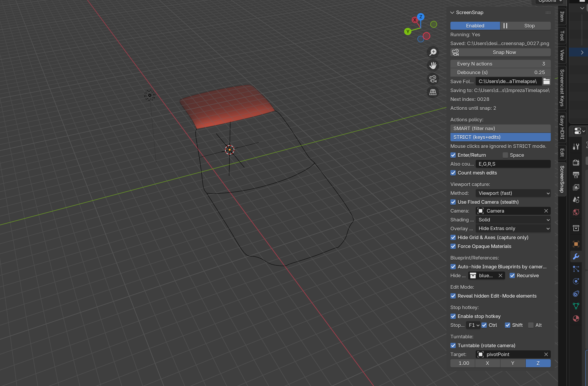Screen dimensions: 588x386
Task: Toggle Use Fixed Camera (stealth)
Action: coord(453,202)
